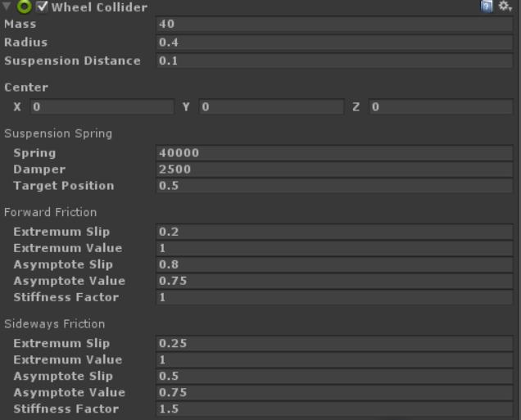Click the Center Y field
The height and width of the screenshot is (420, 521).
[271, 107]
